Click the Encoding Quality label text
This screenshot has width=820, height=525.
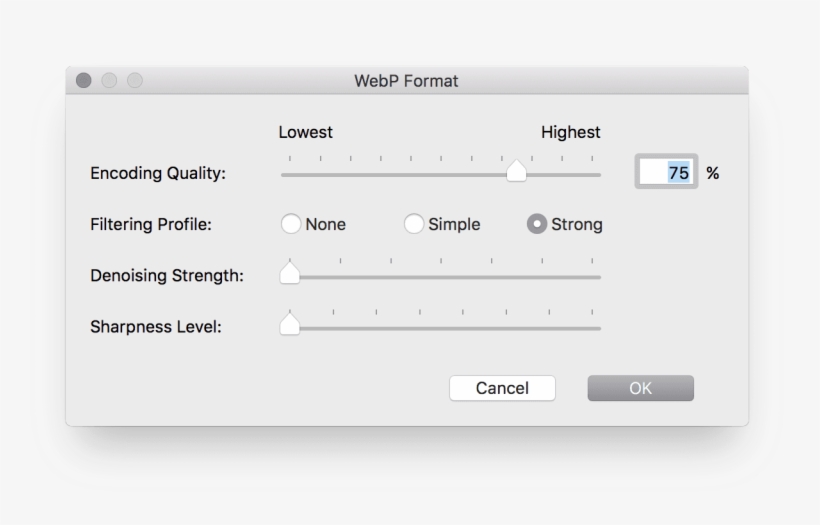tap(158, 173)
